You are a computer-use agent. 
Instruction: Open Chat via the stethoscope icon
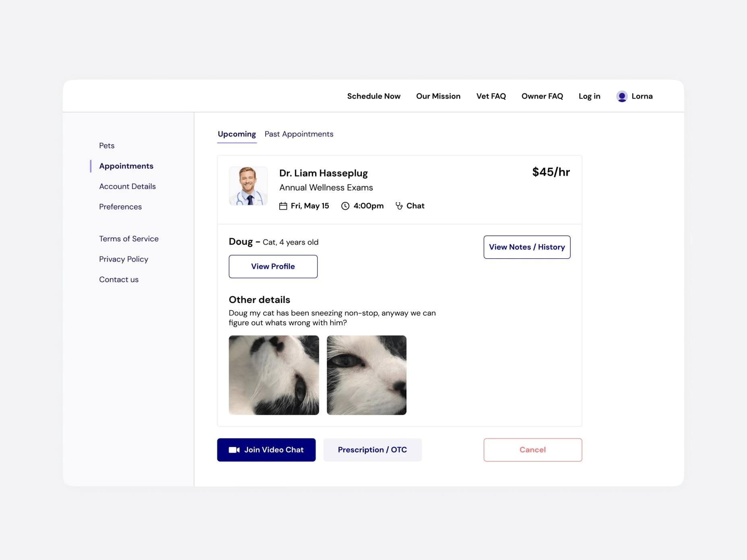click(399, 206)
